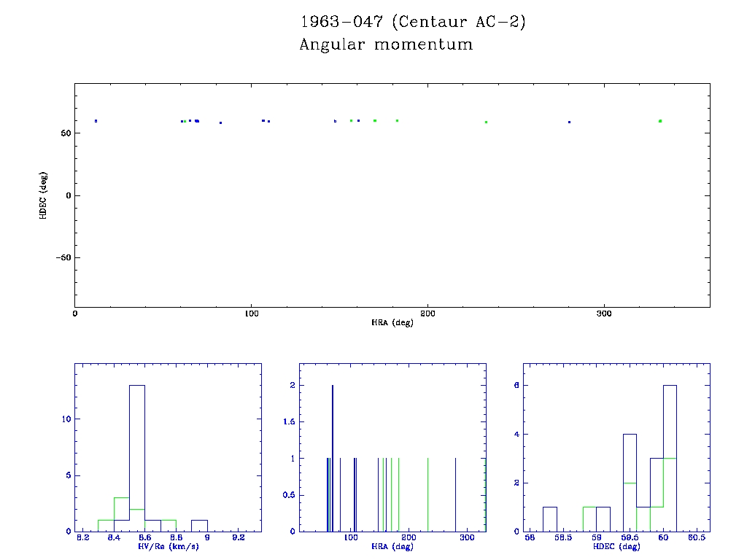Click the 'HV/Re (km/s)' axis label
This screenshot has height=560, width=747.
tap(169, 547)
